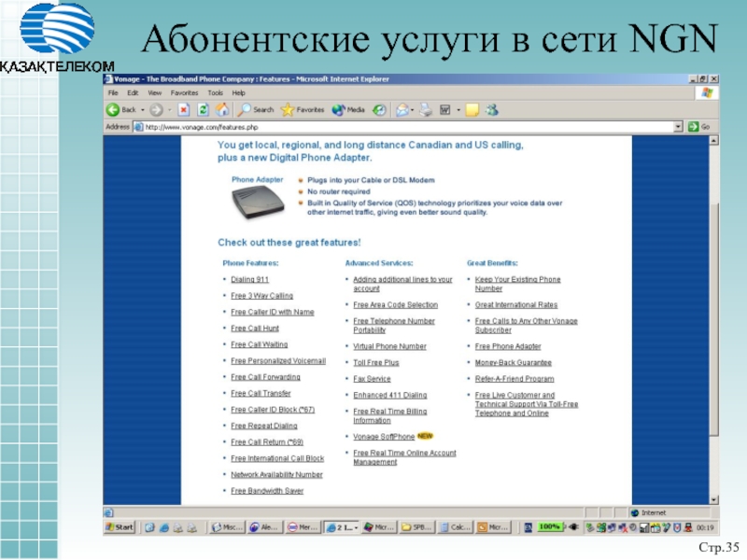Edit page with Word icon
747x560 pixels.
[x=444, y=110]
